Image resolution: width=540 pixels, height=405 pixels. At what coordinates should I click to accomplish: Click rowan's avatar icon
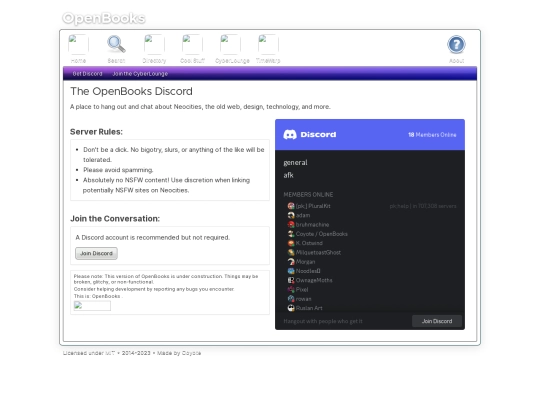[291, 299]
